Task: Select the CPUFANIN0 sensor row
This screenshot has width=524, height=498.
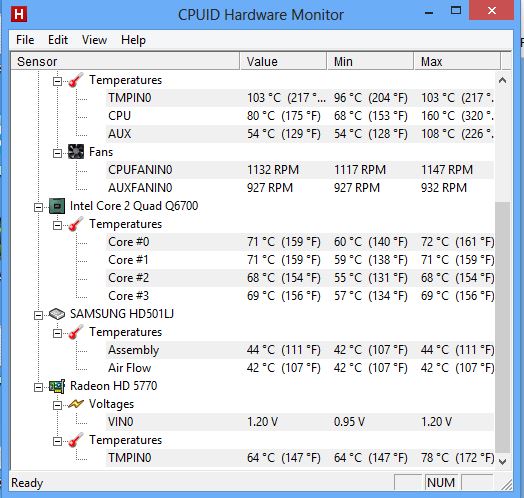Action: click(x=300, y=170)
